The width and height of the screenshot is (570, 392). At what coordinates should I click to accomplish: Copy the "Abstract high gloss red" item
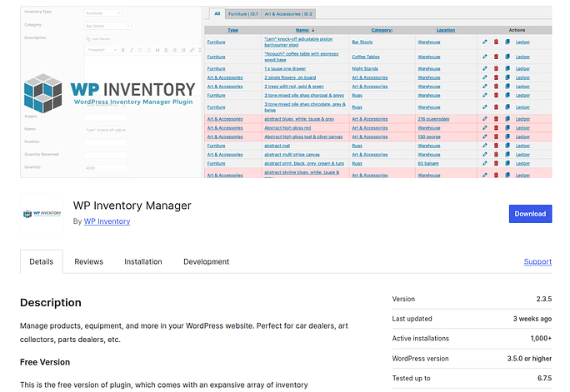507,128
